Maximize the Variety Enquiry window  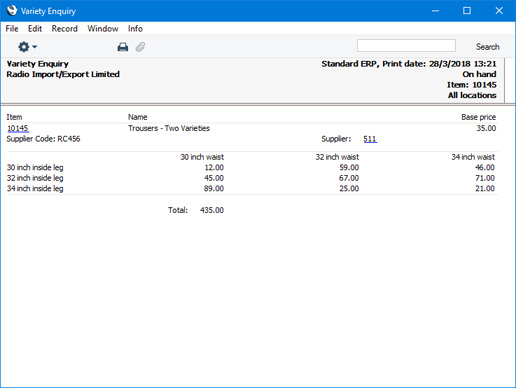point(467,11)
